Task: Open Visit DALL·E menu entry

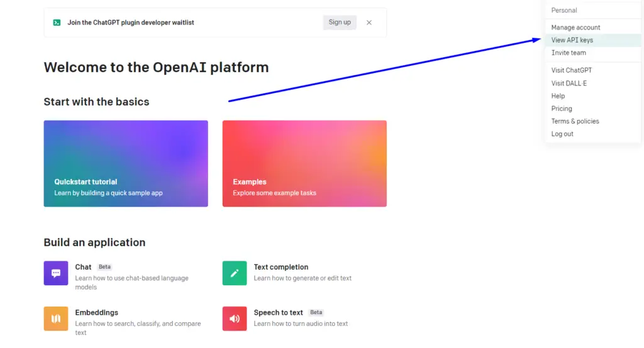Action: 593,84
